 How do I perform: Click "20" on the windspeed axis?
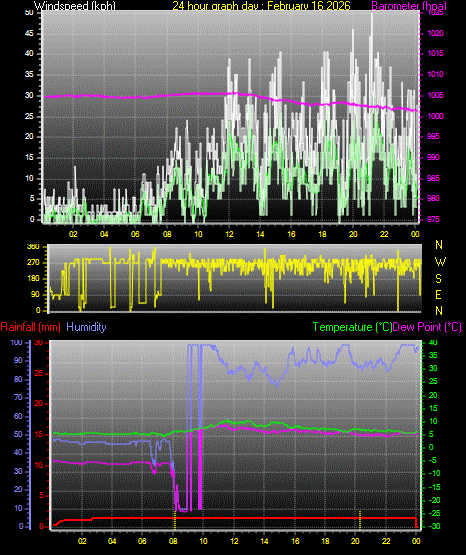coord(29,136)
